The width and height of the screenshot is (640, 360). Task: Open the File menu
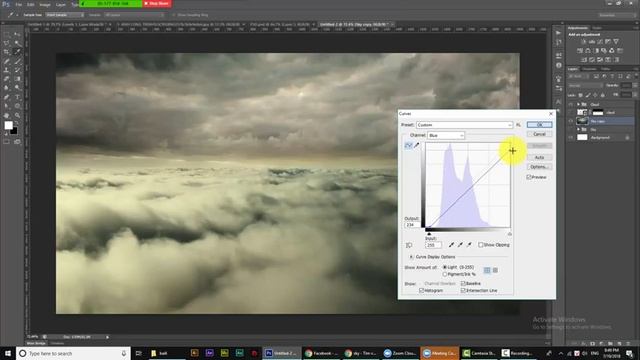[19, 4]
